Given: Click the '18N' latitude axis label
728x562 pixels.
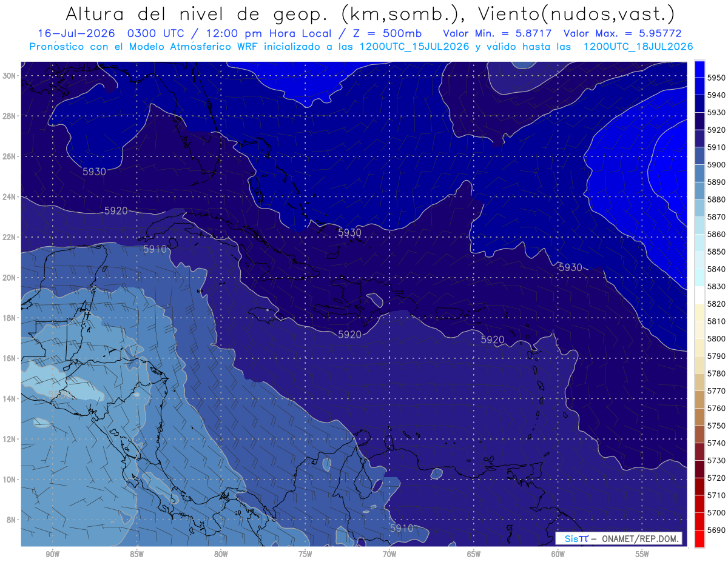Looking at the screenshot, I should (10, 318).
